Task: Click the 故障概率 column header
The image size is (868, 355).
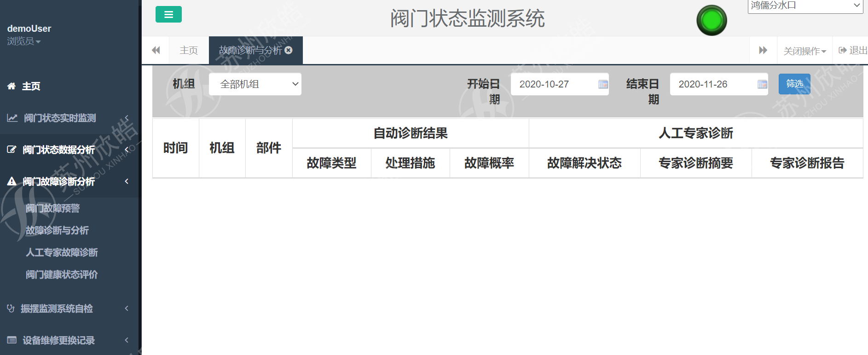Action: tap(489, 163)
